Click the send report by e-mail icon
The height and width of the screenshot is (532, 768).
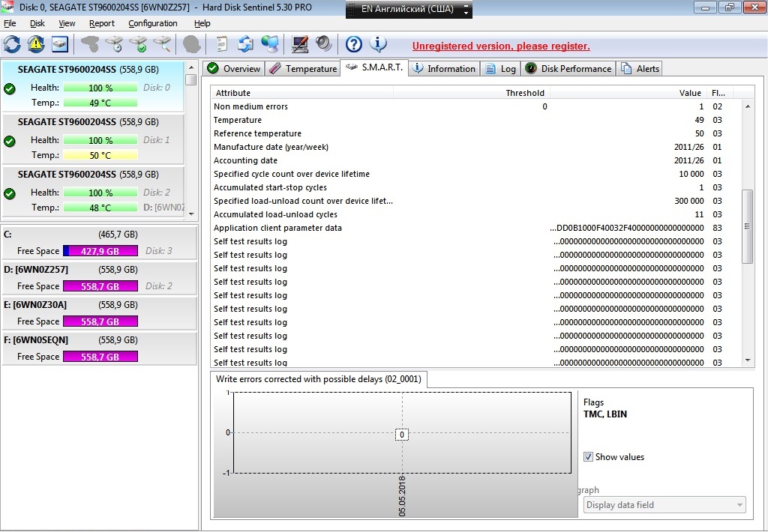click(245, 44)
